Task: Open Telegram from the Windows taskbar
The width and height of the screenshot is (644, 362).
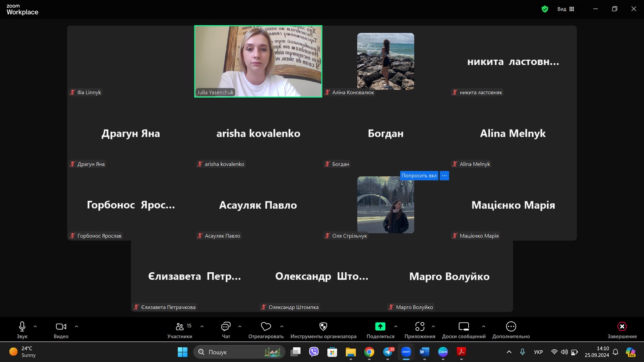Action: click(x=388, y=352)
